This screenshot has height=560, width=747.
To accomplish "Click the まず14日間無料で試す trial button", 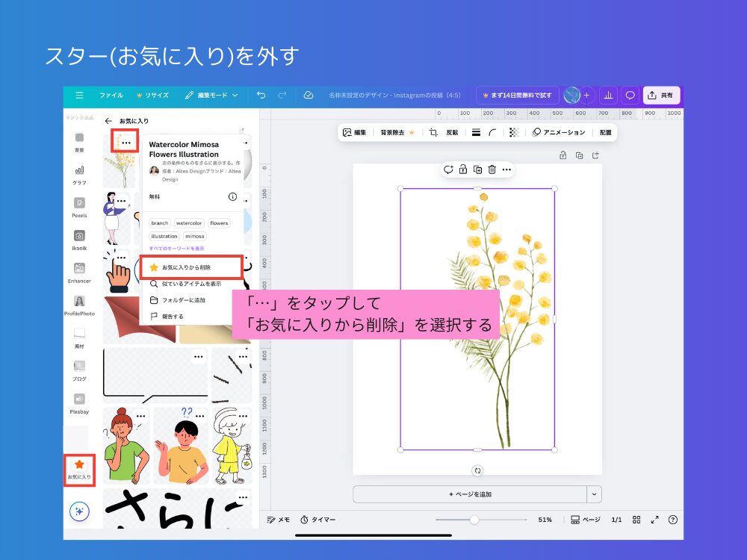I will tap(523, 95).
